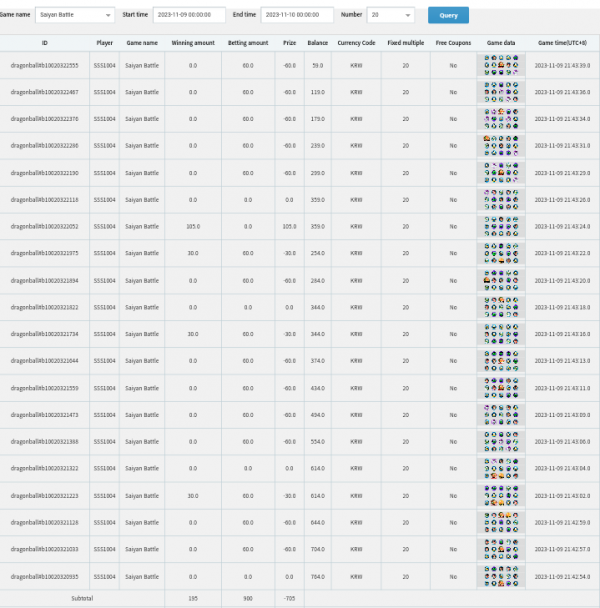
Task: Click KRW currency in balance 119.0 row
Action: point(356,92)
